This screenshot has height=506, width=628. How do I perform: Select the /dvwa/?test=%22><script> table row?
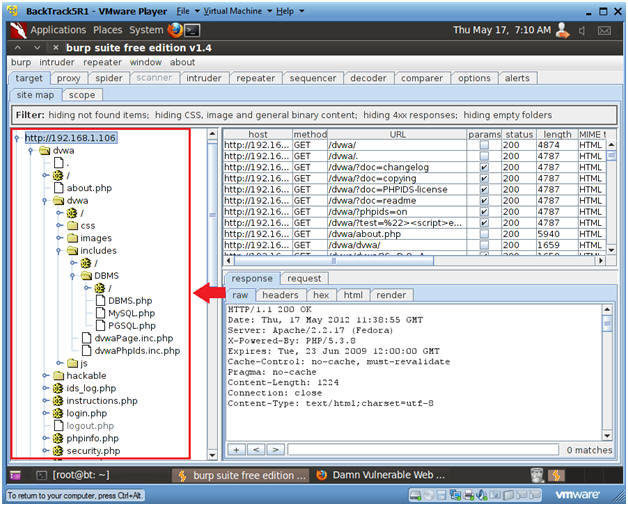pos(415,223)
